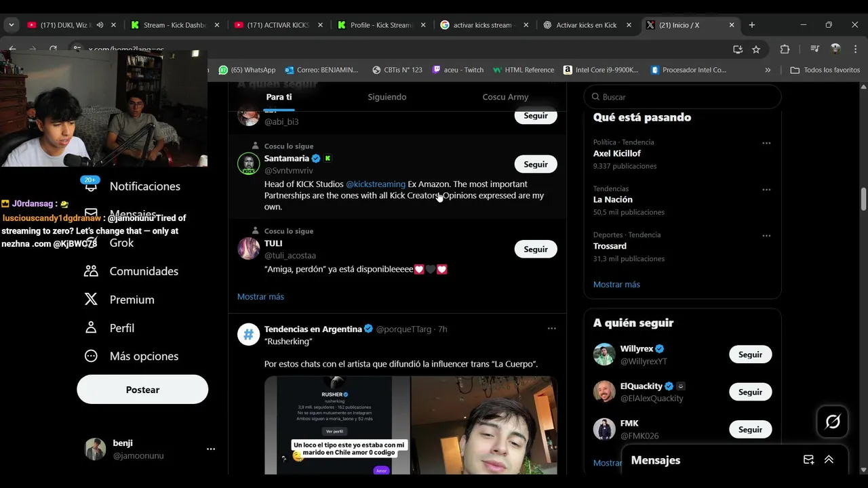Open Grok from the sidebar

click(x=121, y=243)
